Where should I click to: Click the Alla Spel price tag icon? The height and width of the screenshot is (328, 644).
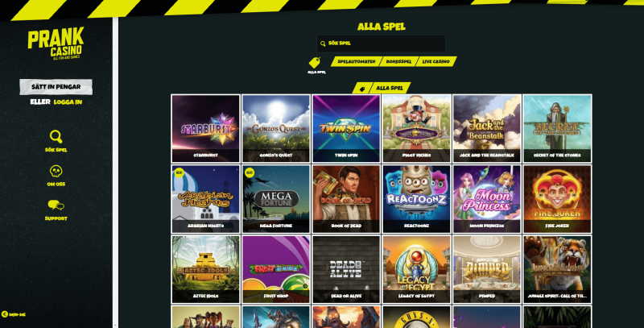coord(315,63)
